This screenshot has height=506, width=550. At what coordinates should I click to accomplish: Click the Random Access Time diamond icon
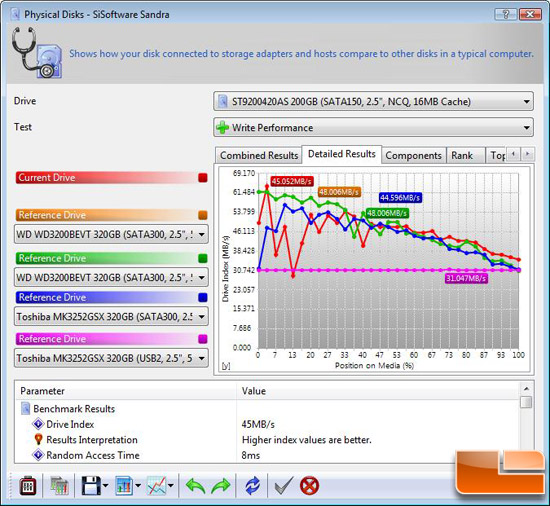pyautogui.click(x=38, y=455)
